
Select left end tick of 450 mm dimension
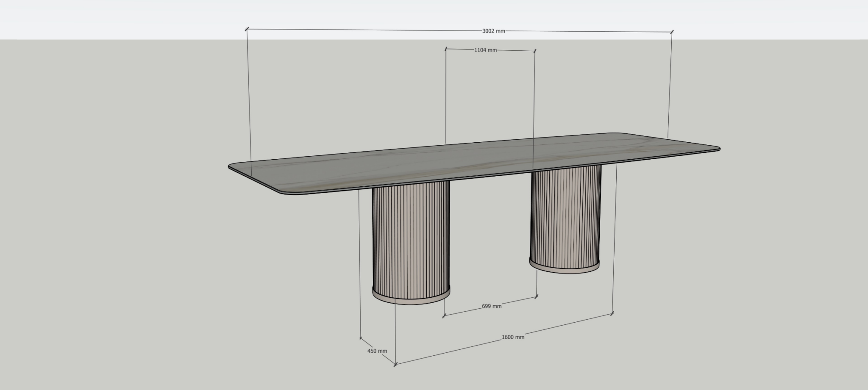click(361, 338)
